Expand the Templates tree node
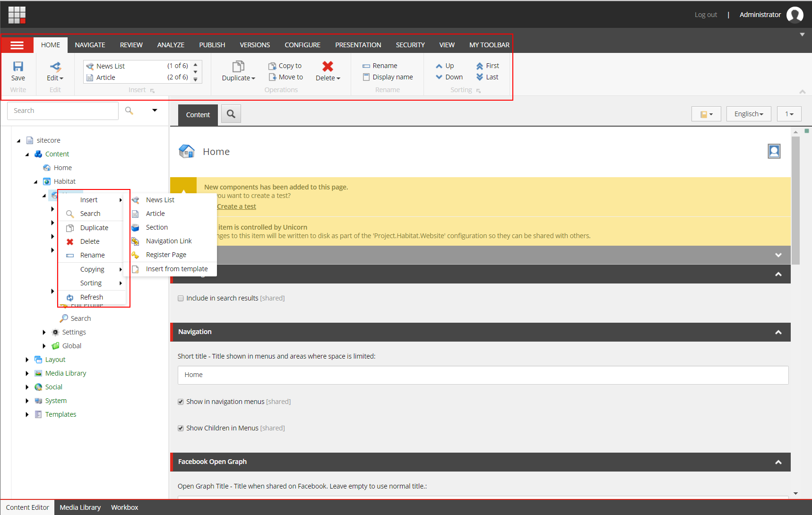 [27, 414]
